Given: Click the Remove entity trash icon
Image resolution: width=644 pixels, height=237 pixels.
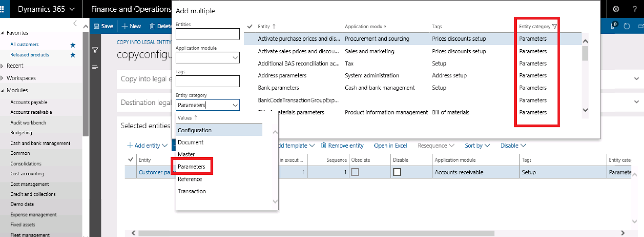Looking at the screenshot, I should [324, 146].
